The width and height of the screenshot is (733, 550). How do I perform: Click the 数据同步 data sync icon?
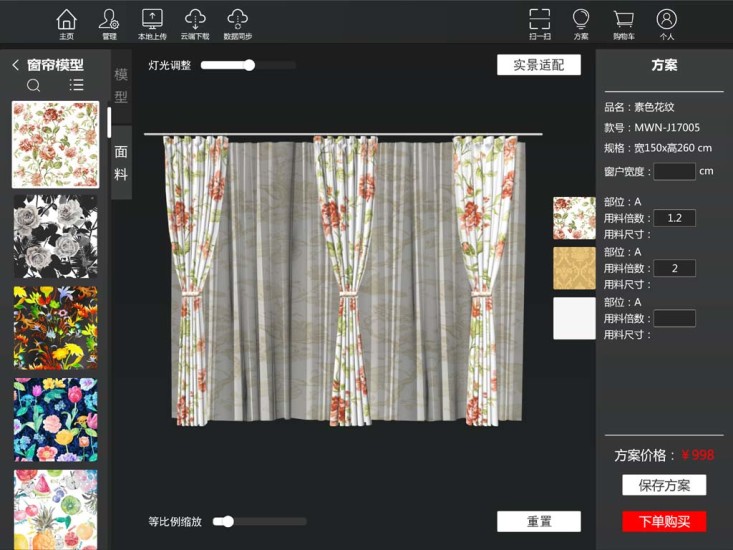coord(237,22)
